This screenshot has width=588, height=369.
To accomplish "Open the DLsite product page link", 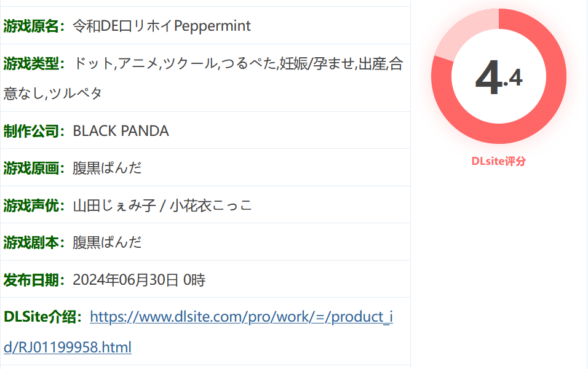I will (x=241, y=317).
